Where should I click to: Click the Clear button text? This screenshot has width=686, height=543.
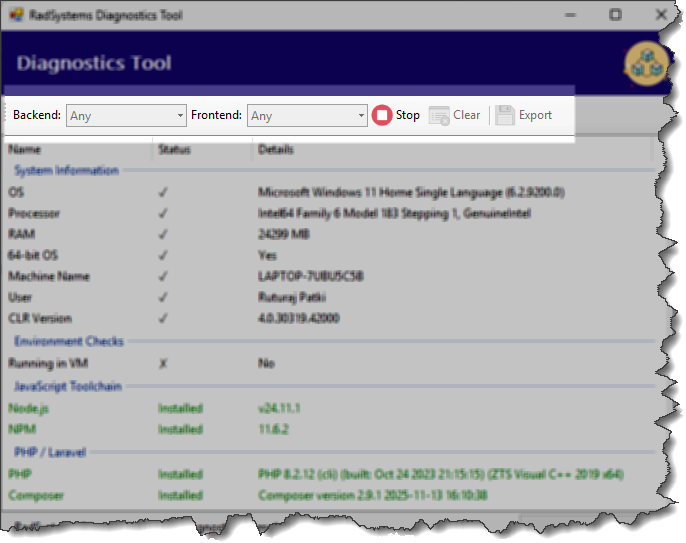coord(466,115)
